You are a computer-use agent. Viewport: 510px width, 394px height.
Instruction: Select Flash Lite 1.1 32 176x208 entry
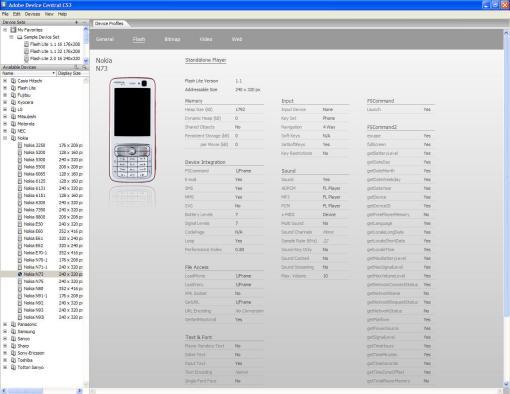(x=55, y=51)
